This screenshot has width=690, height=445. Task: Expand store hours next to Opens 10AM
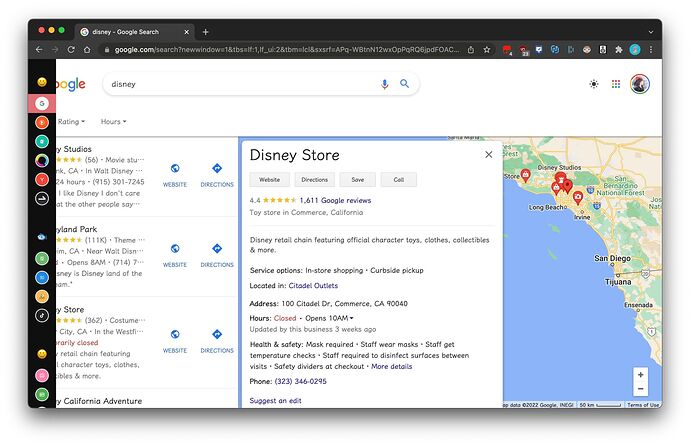[x=352, y=317]
